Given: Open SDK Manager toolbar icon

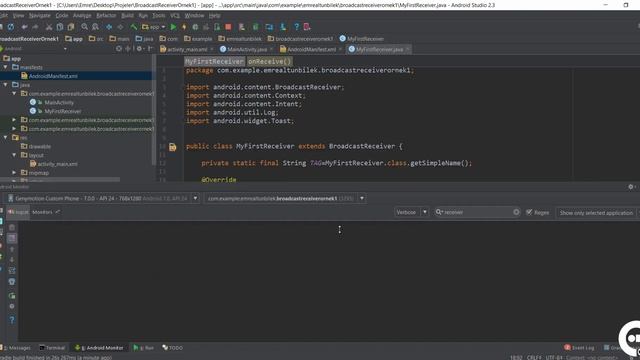Looking at the screenshot, I should click(283, 27).
